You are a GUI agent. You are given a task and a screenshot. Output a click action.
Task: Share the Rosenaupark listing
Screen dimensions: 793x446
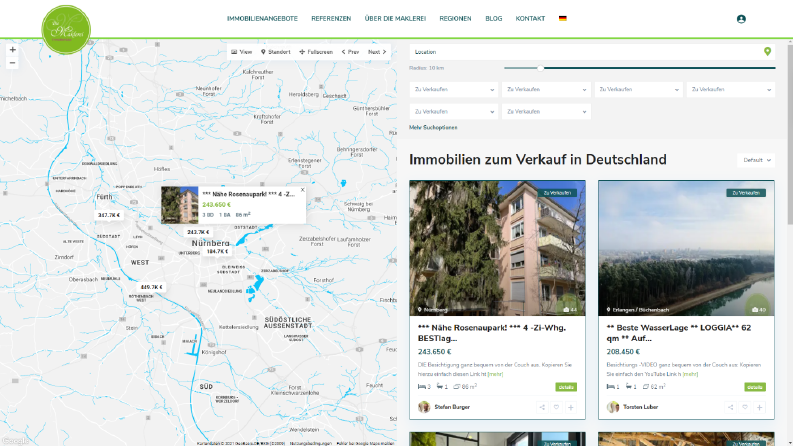542,407
